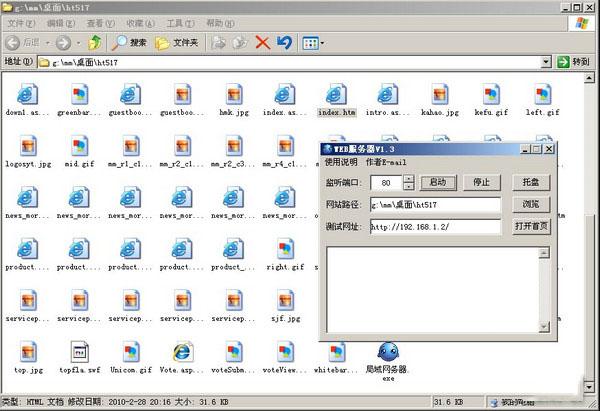Viewport: 600px width, 411px height.
Task: Open the Views toolbar button
Action: [x=310, y=43]
